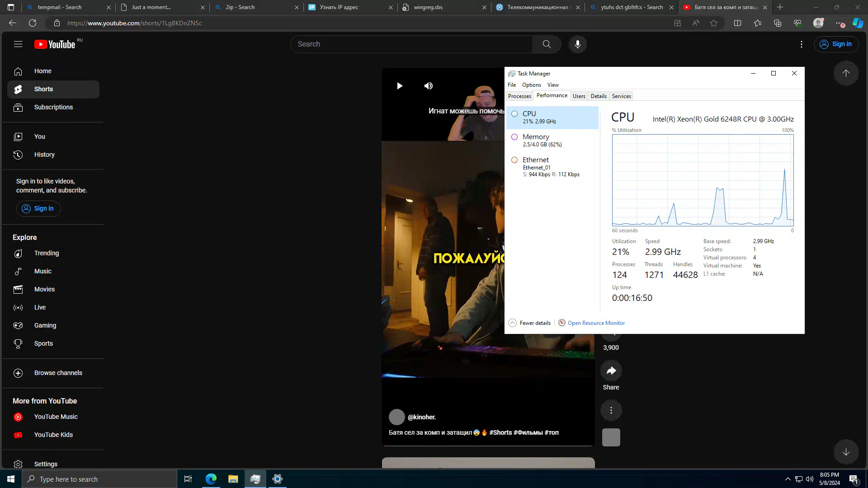Mute the short's volume speaker
Image resolution: width=868 pixels, height=488 pixels.
point(428,86)
